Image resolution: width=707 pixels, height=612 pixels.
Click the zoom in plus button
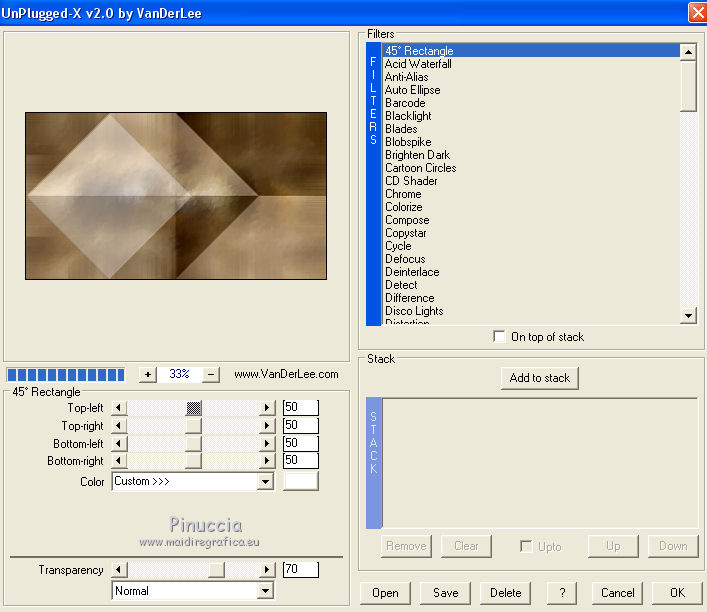(147, 374)
